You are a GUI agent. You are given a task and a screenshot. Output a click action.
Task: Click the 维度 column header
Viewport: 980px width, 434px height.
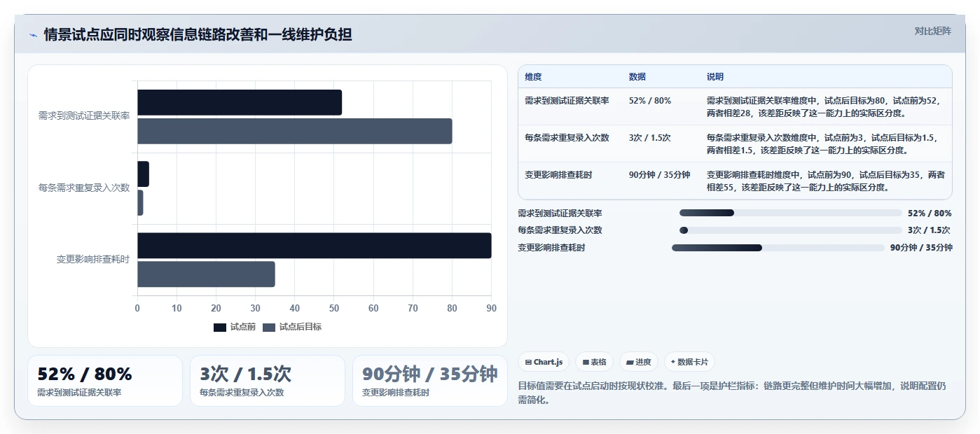coord(533,77)
